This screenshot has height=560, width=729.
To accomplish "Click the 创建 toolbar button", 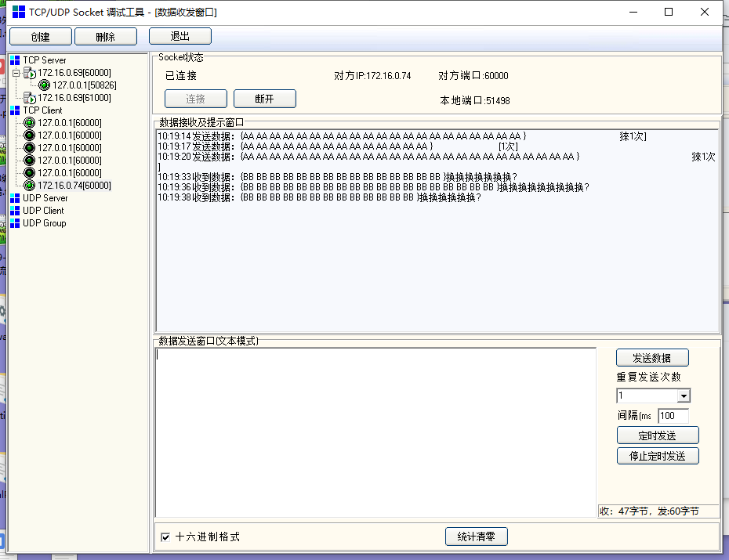I will (40, 36).
